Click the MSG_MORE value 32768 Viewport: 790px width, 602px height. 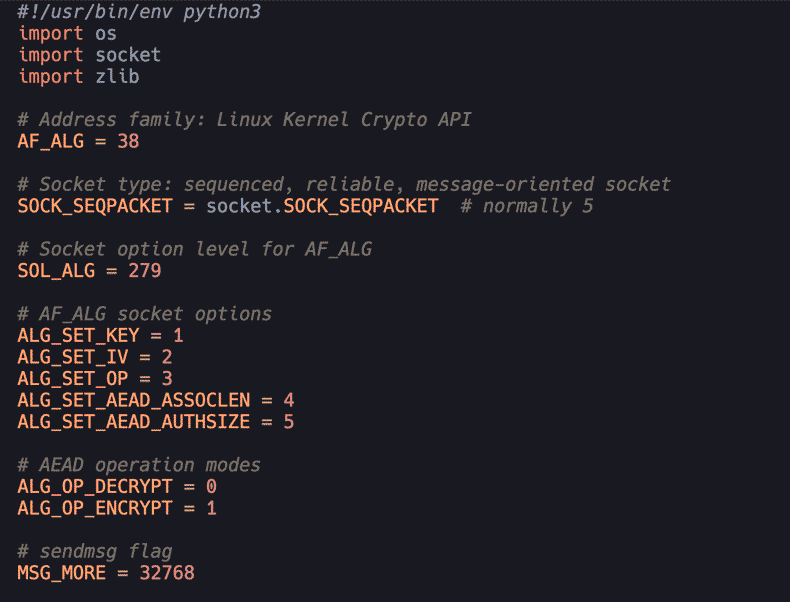(167, 573)
